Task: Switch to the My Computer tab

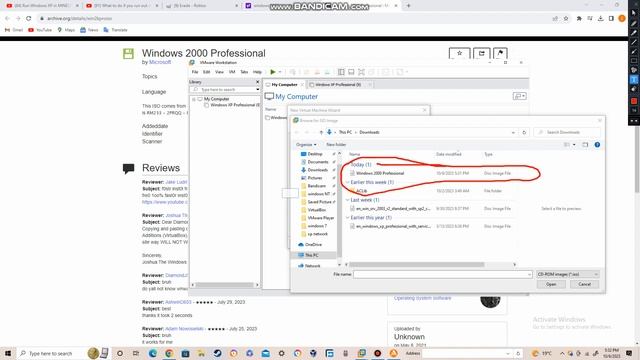Action: 284,84
